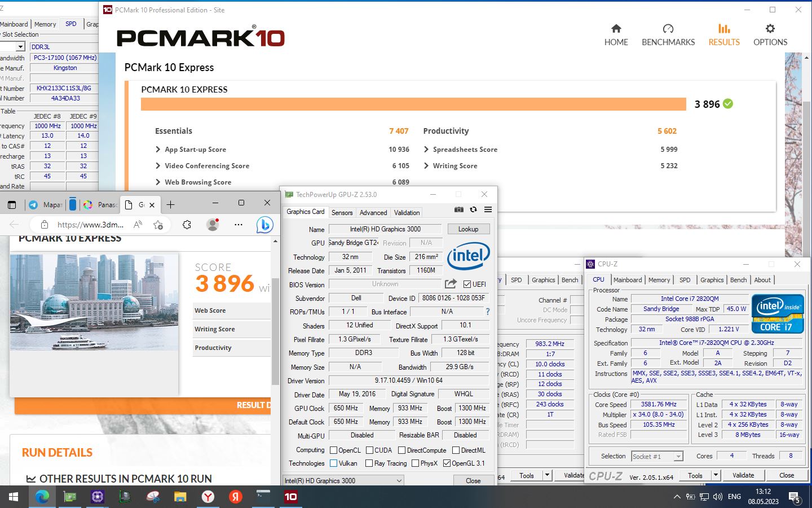Image resolution: width=812 pixels, height=508 pixels.
Task: Open RESULTS chart icon in PCMark
Action: pyautogui.click(x=724, y=28)
